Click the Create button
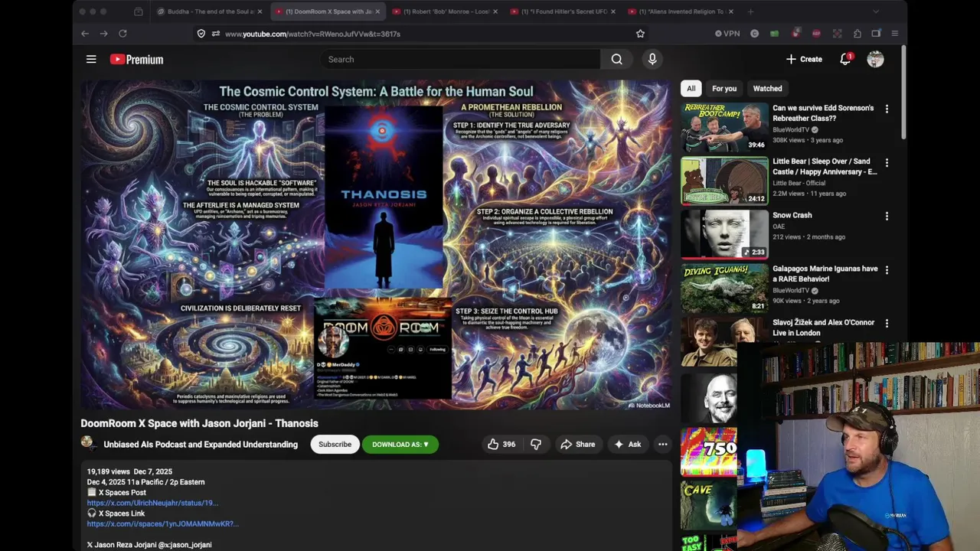This screenshot has height=551, width=980. (804, 59)
